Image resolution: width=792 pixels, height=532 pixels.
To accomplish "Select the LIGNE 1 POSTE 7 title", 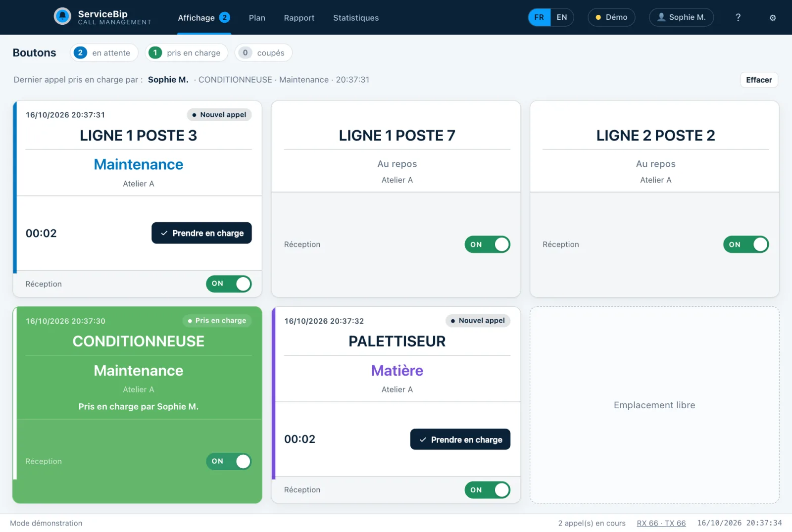I will pos(397,136).
